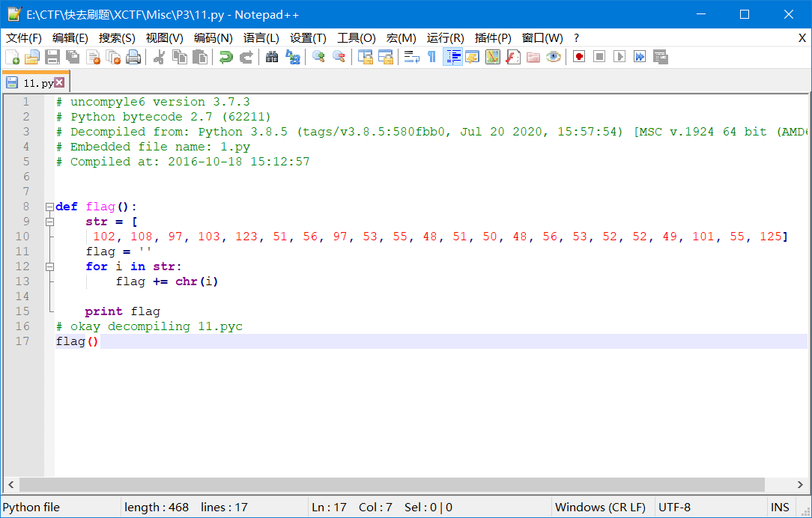This screenshot has width=812, height=518.
Task: Show the Document Map panel
Action: 492,57
